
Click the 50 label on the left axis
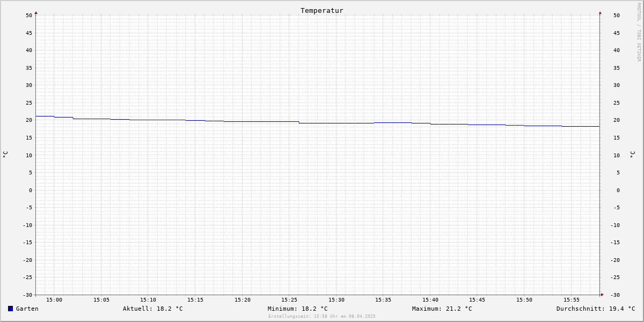click(29, 16)
